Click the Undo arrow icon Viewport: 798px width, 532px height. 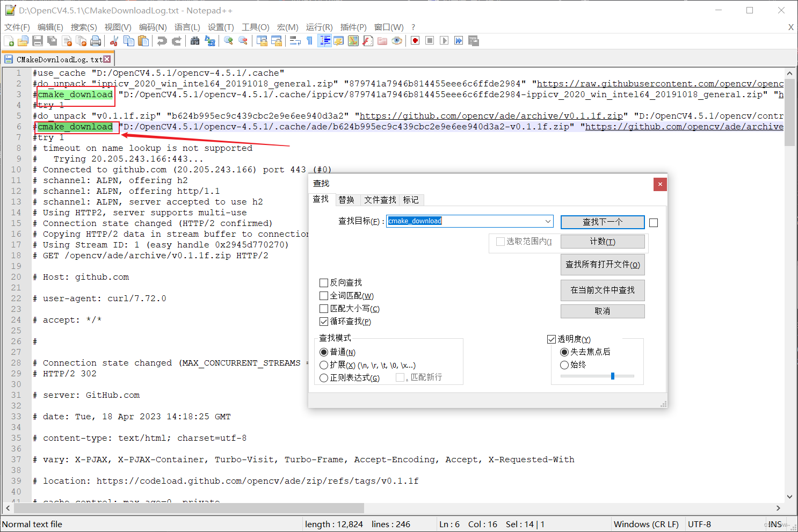pos(162,41)
